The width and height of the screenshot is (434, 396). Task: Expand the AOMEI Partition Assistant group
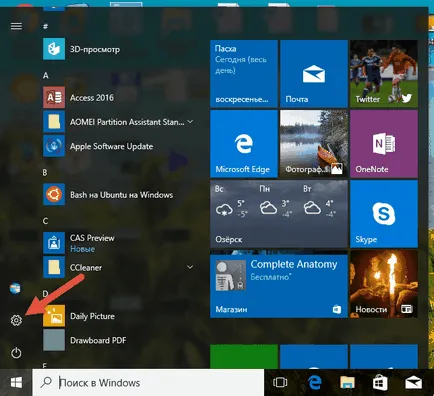[x=190, y=122]
